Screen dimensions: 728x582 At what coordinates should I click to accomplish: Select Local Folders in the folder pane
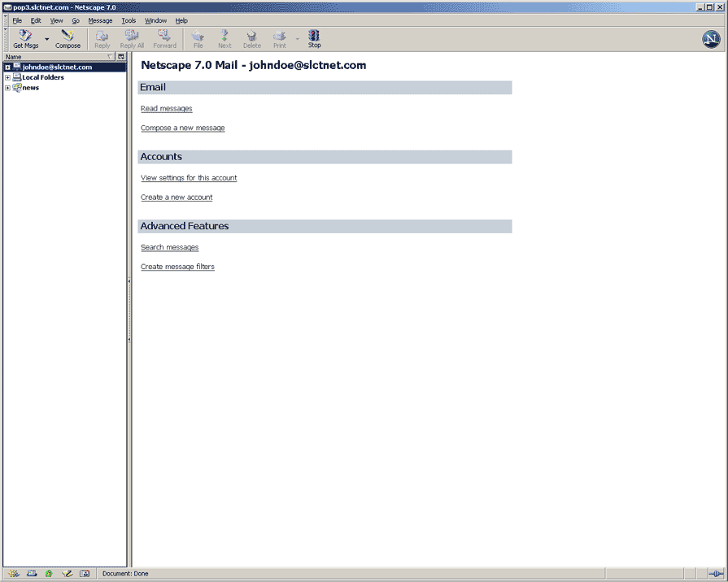tap(43, 77)
